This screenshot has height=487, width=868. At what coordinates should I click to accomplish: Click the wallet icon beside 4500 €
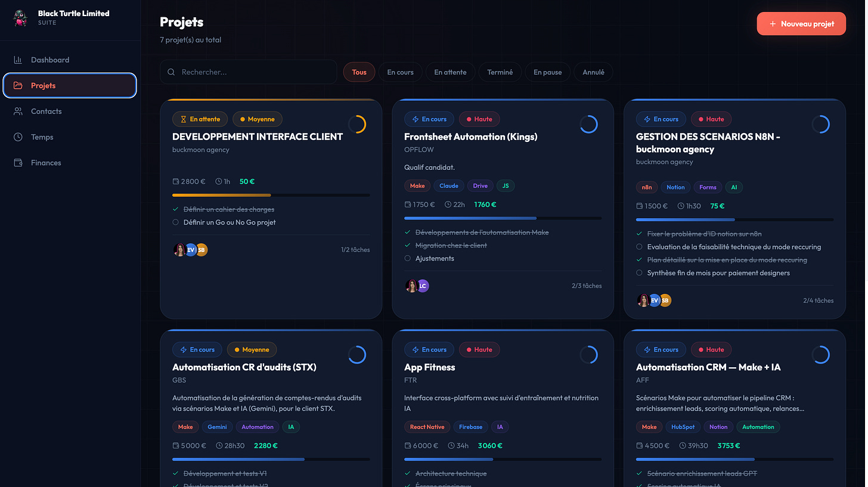[x=640, y=445]
